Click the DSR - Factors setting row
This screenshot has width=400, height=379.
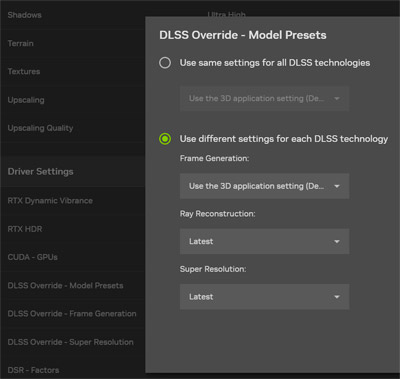click(73, 370)
